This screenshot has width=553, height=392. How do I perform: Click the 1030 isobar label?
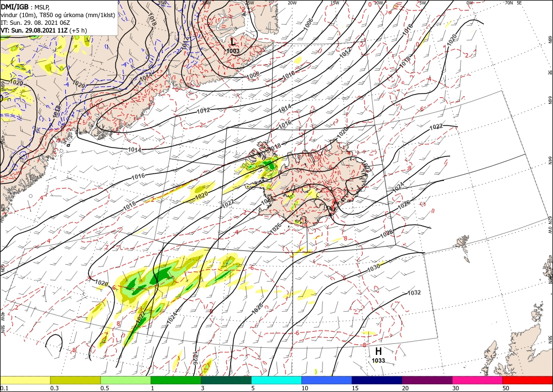(373, 268)
